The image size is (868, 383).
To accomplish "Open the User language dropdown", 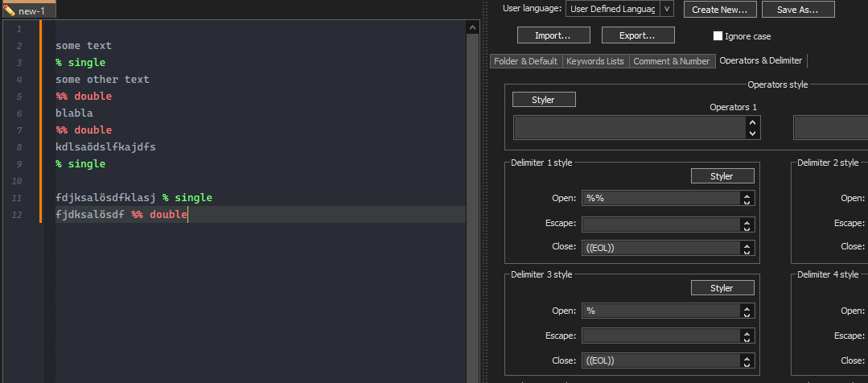I will click(667, 9).
